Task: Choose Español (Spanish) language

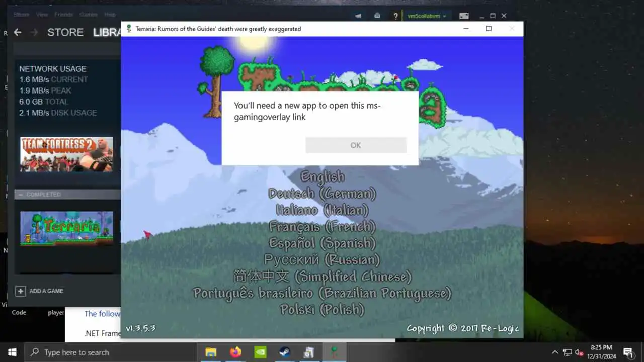Action: click(x=323, y=243)
